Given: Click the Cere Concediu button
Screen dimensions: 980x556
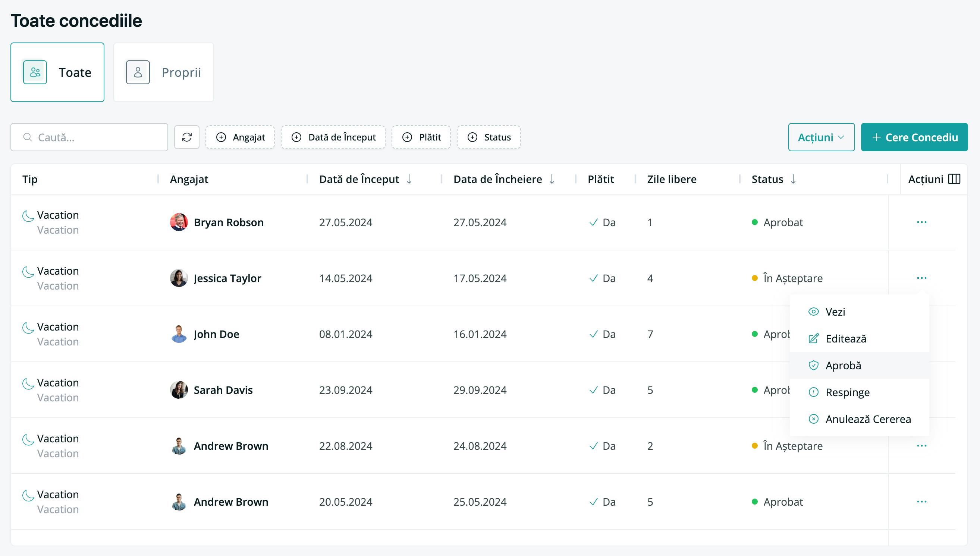Looking at the screenshot, I should (x=914, y=137).
